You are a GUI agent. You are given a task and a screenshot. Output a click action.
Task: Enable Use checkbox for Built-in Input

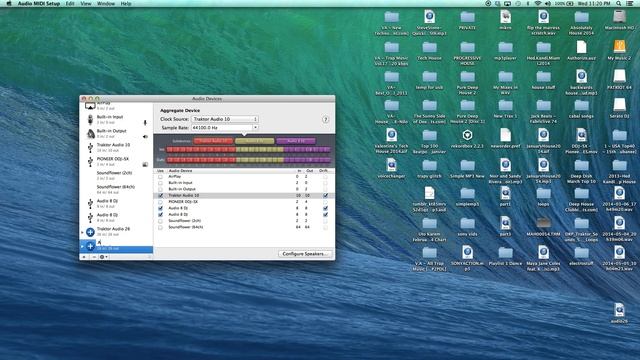(160, 183)
